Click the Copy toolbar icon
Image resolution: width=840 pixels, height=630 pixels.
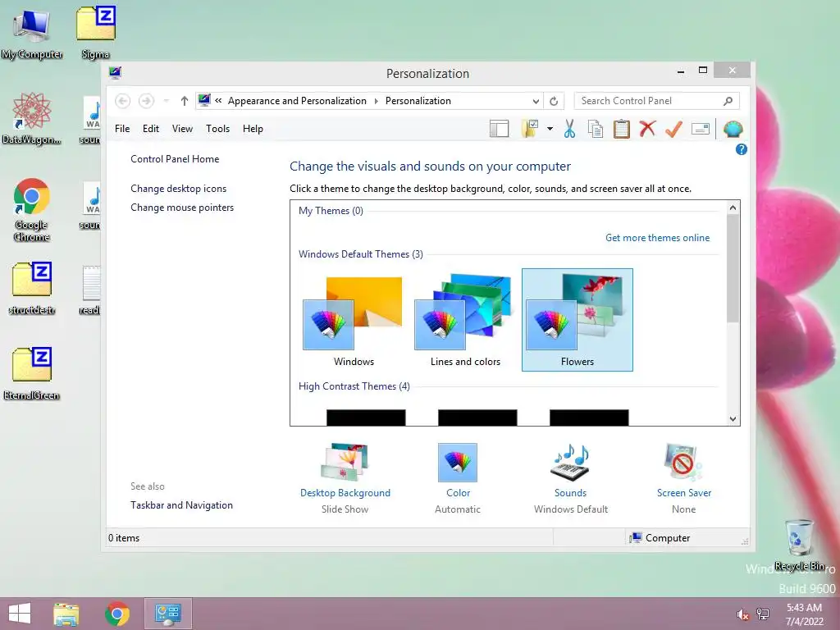pyautogui.click(x=596, y=129)
